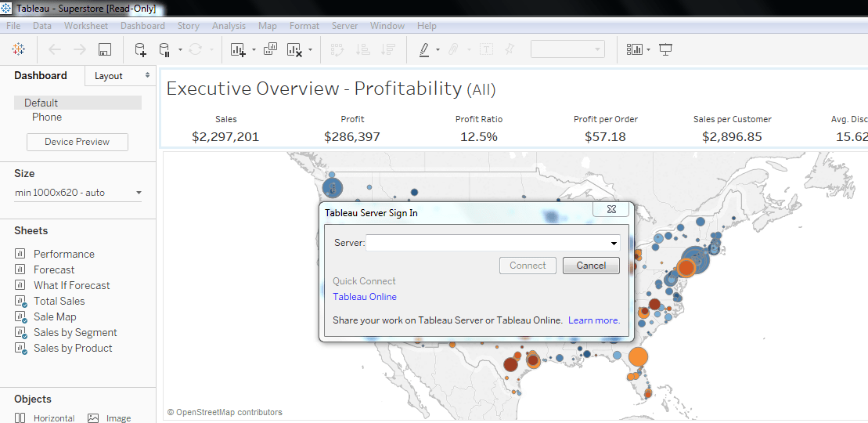The height and width of the screenshot is (423, 868).
Task: Close the Tableau Server Sign In dialog
Action: pos(610,209)
